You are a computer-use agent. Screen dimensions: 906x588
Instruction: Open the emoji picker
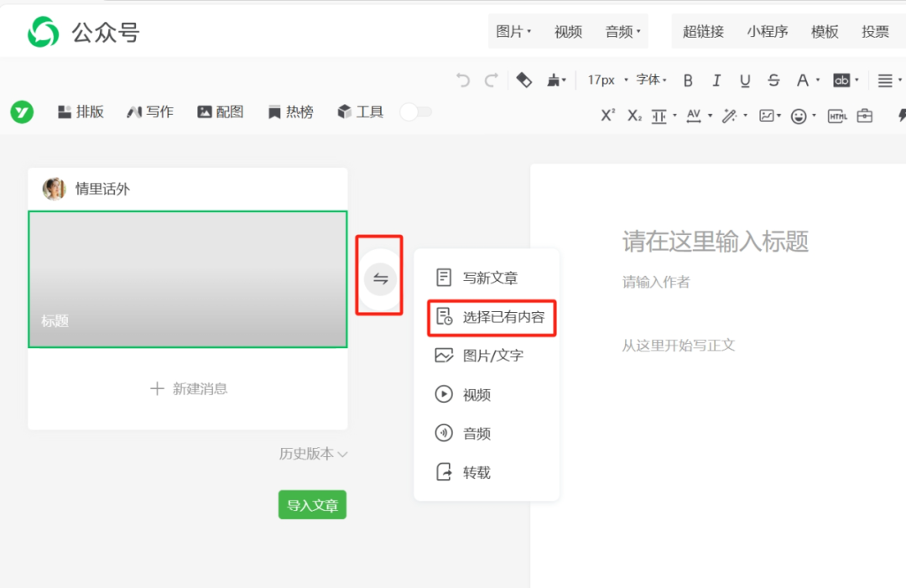click(799, 117)
